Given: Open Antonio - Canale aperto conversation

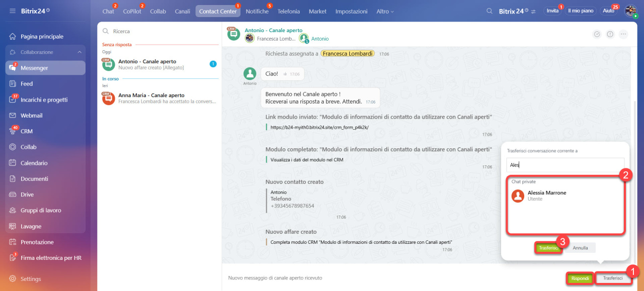Looking at the screenshot, I should click(160, 64).
